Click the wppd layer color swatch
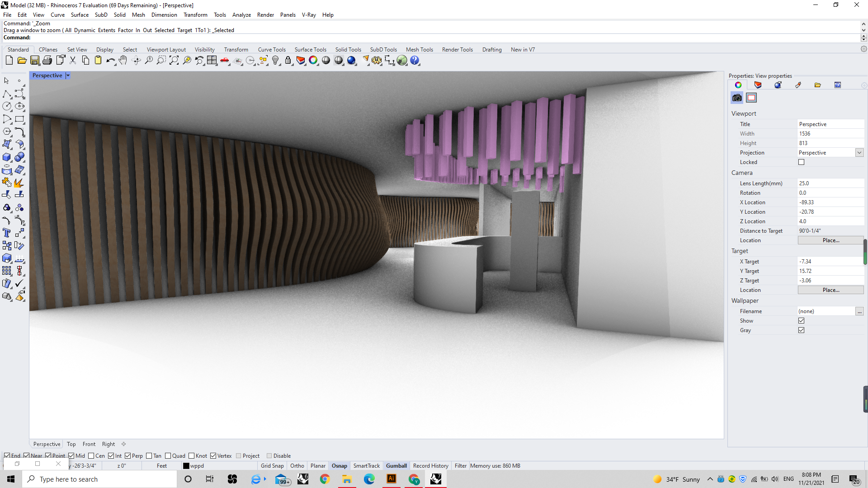The height and width of the screenshot is (488, 868). pyautogui.click(x=186, y=466)
